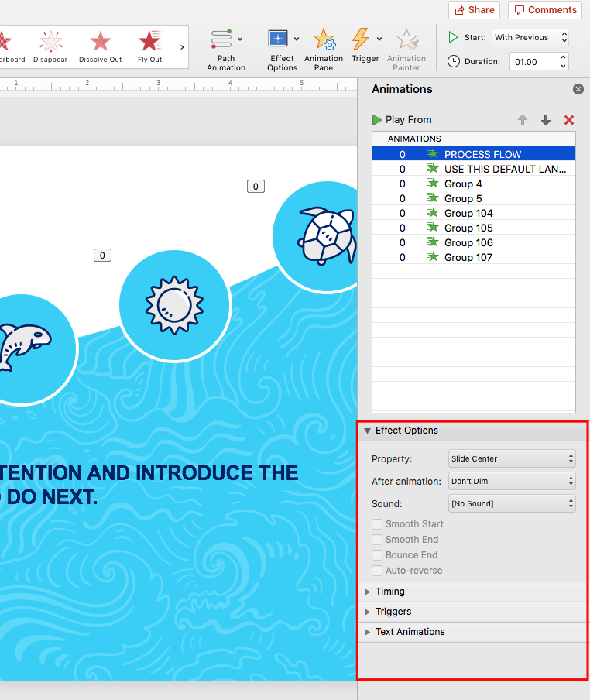Screen dimensions: 590x700
Task: Click the Duration input field
Action: pos(525,61)
